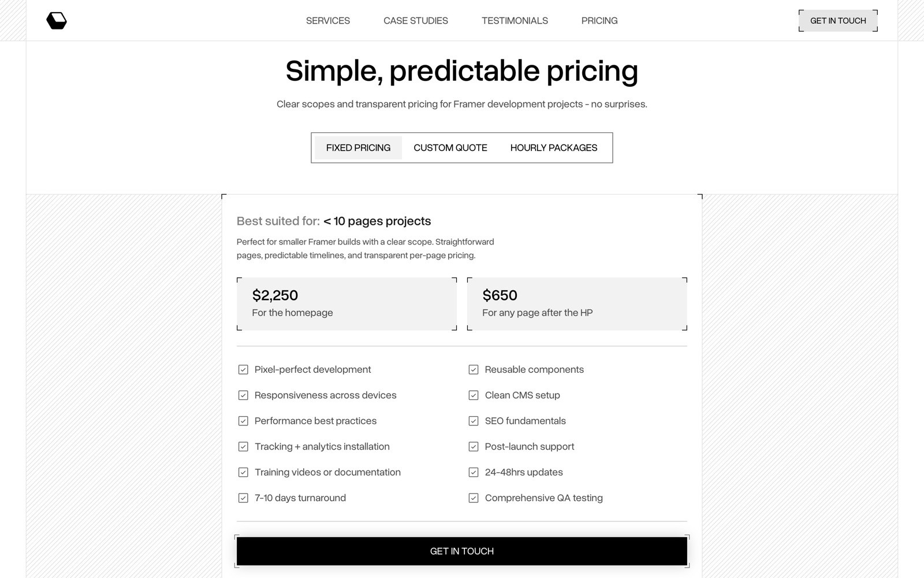924x578 pixels.
Task: Select the $2,250 homepage price card
Action: (346, 303)
